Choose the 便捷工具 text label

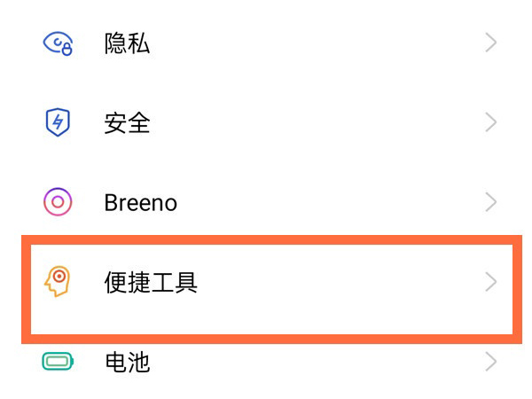click(x=150, y=282)
